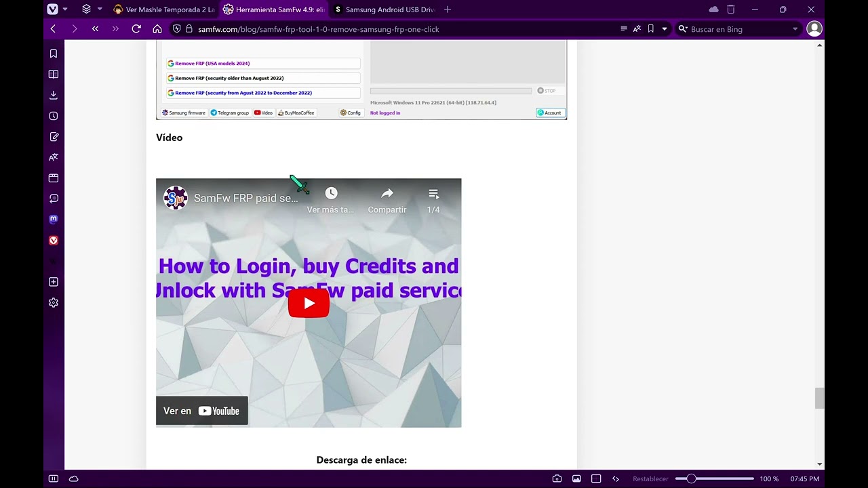Click the fast forward button
This screenshot has height=488, width=868.
(115, 29)
